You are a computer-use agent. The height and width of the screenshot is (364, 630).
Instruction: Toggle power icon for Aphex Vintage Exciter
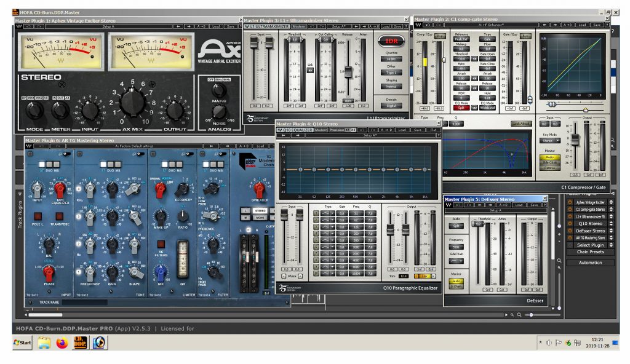[x=570, y=202]
